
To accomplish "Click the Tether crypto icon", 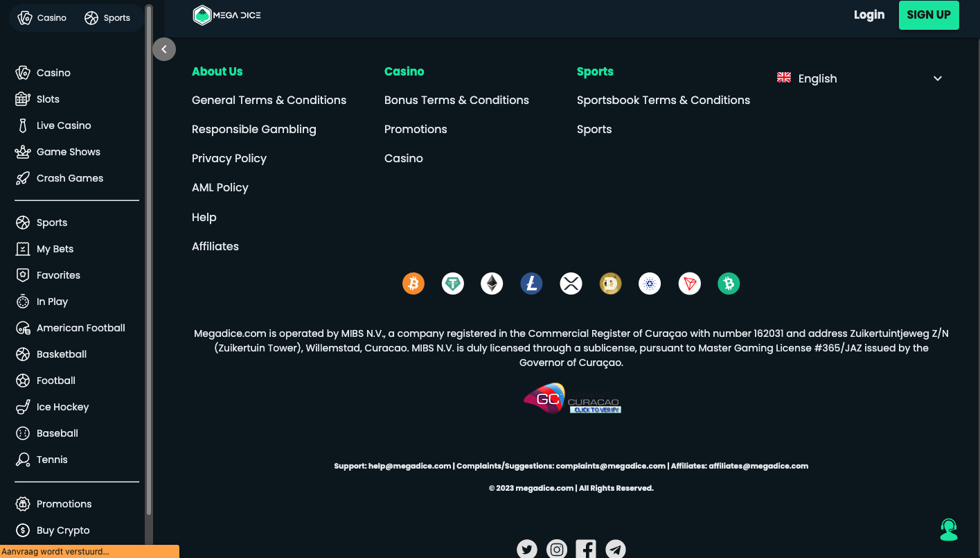I will 453,284.
